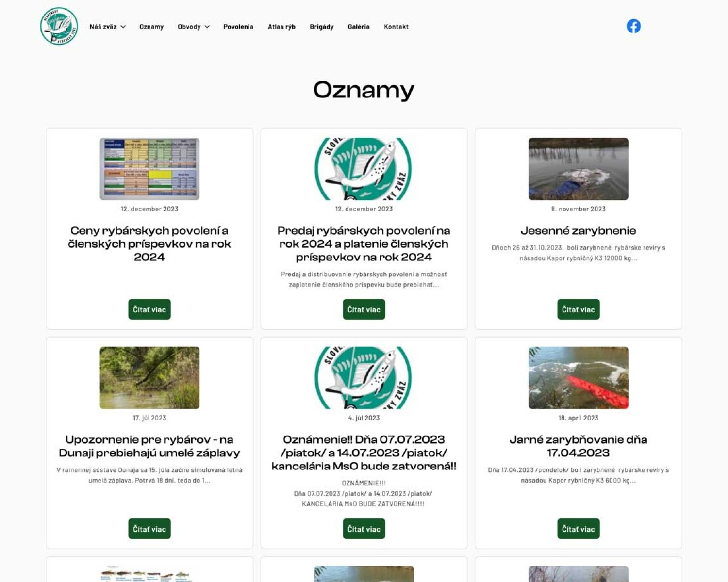Click the price table thumbnail image
728x582 pixels.
(149, 169)
